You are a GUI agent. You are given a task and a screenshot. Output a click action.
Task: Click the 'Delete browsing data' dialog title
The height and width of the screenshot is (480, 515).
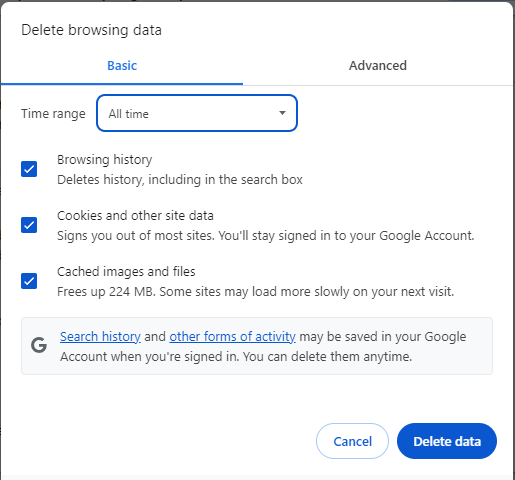tap(91, 30)
